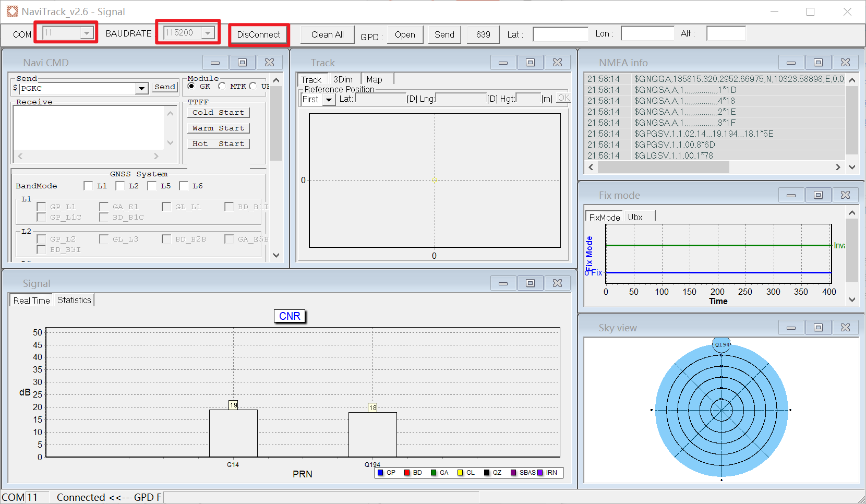Screen dimensions: 866x504
Task: Click the Fix mode vertical scrollbar thumb
Action: point(852,250)
